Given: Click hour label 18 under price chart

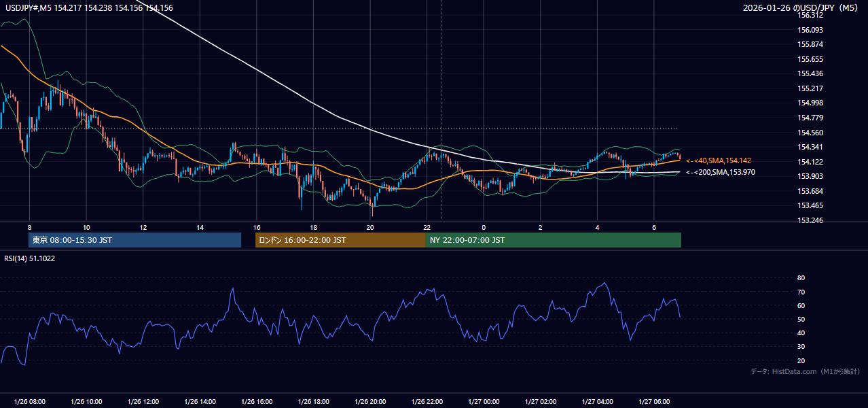Looking at the screenshot, I should 313,227.
